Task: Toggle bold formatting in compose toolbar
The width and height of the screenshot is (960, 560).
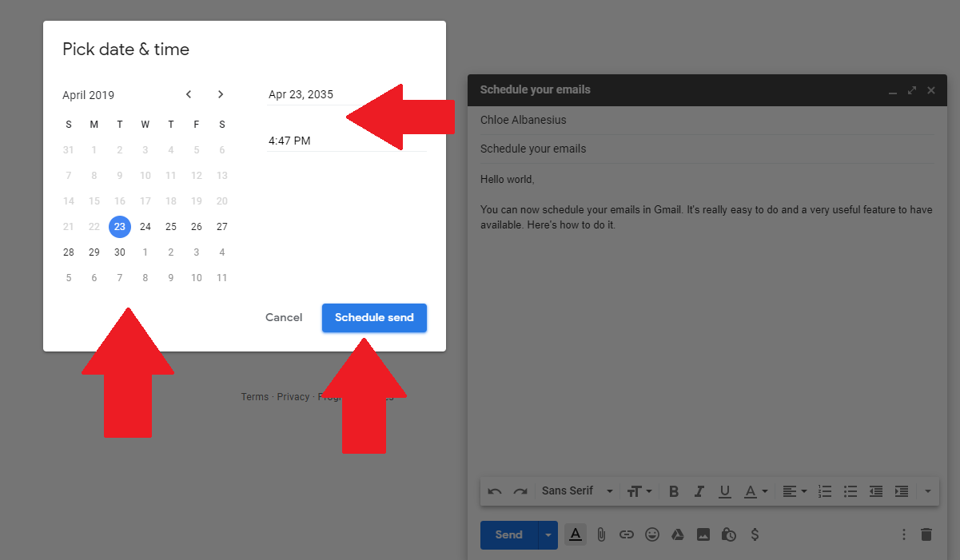Action: 674,491
